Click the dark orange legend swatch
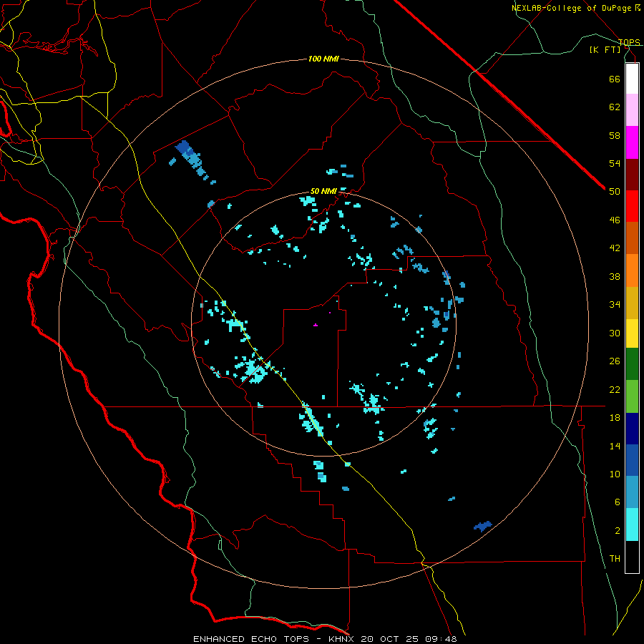Viewport: 644px width, 644px height. [x=632, y=238]
